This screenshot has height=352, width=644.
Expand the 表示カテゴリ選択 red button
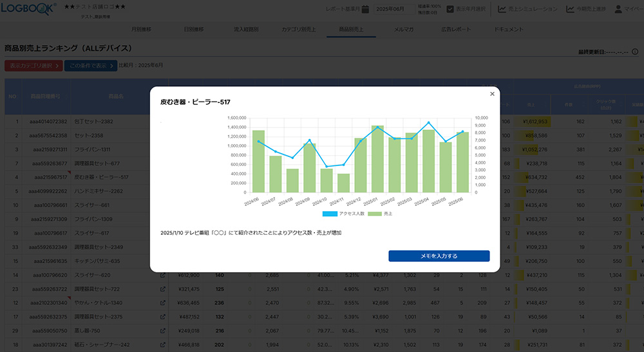(33, 66)
